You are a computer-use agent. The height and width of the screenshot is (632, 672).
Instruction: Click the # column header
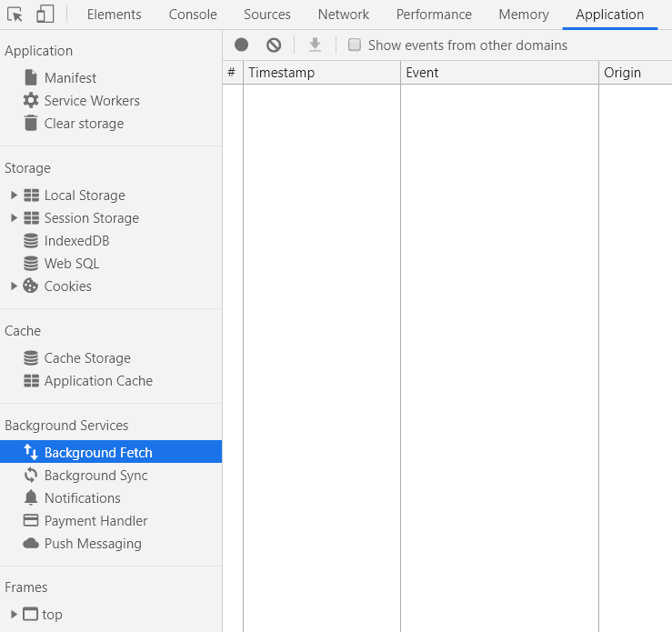point(233,73)
